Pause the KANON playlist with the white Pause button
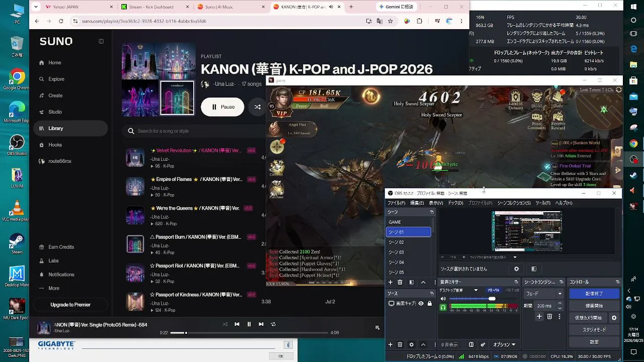 222,107
